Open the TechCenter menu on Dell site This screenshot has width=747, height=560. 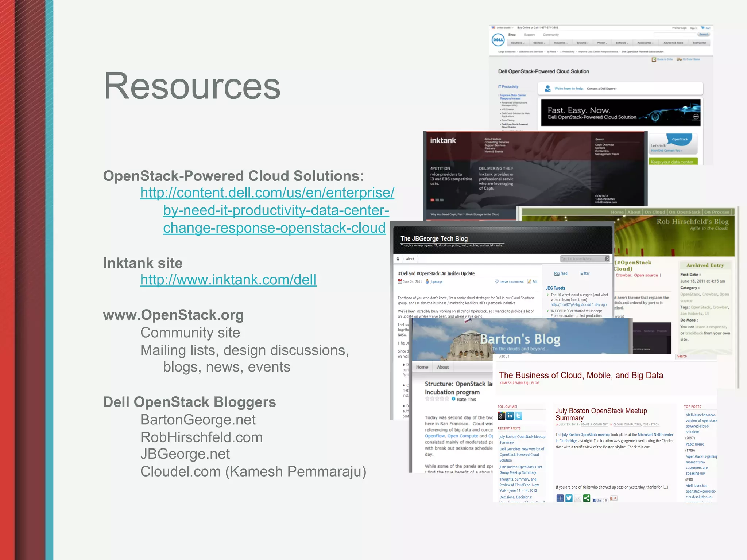699,43
